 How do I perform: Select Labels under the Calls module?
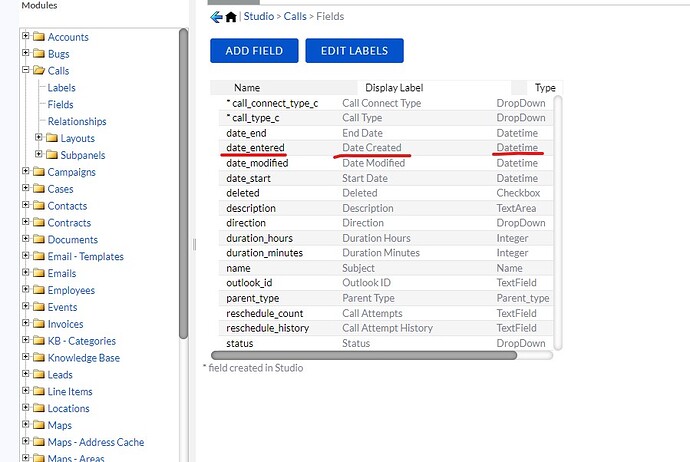click(62, 88)
